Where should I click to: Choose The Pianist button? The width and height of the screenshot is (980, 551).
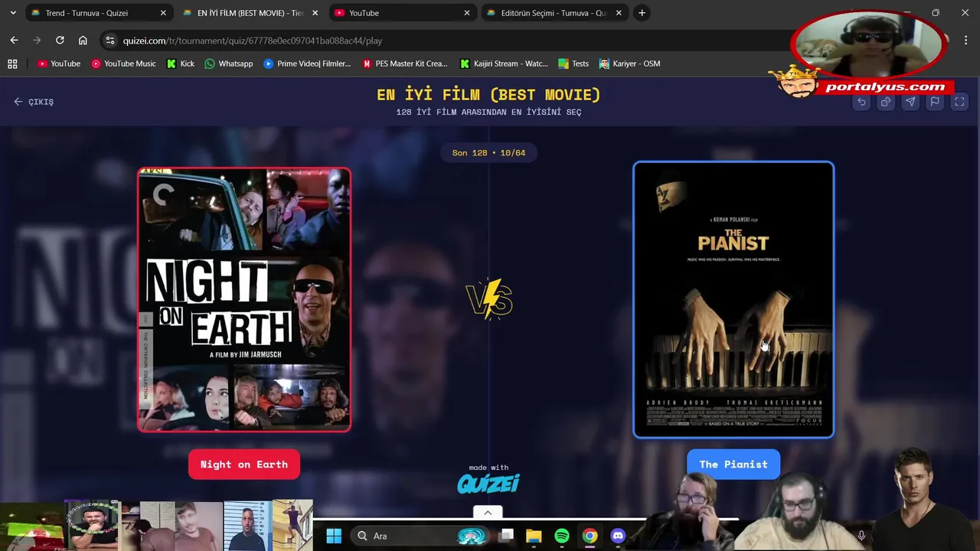pyautogui.click(x=733, y=465)
